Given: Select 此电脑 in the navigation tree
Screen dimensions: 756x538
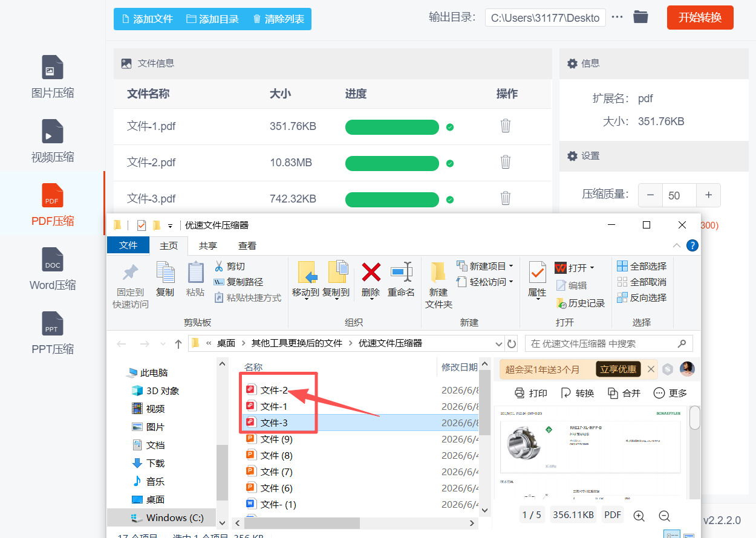Looking at the screenshot, I should [148, 373].
